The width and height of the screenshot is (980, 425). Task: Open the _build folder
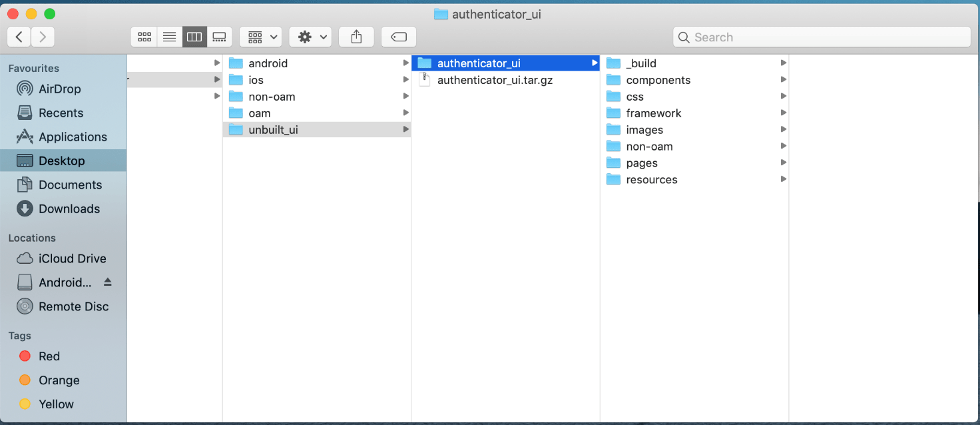pos(694,63)
